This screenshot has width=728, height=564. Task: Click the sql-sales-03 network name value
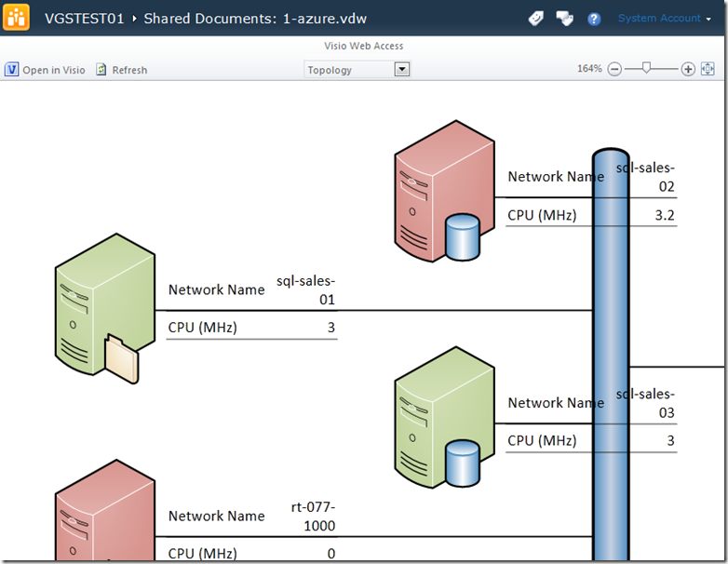click(645, 403)
